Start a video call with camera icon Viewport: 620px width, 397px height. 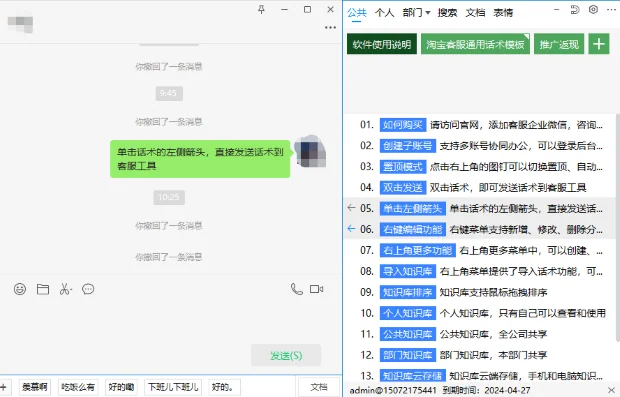317,289
